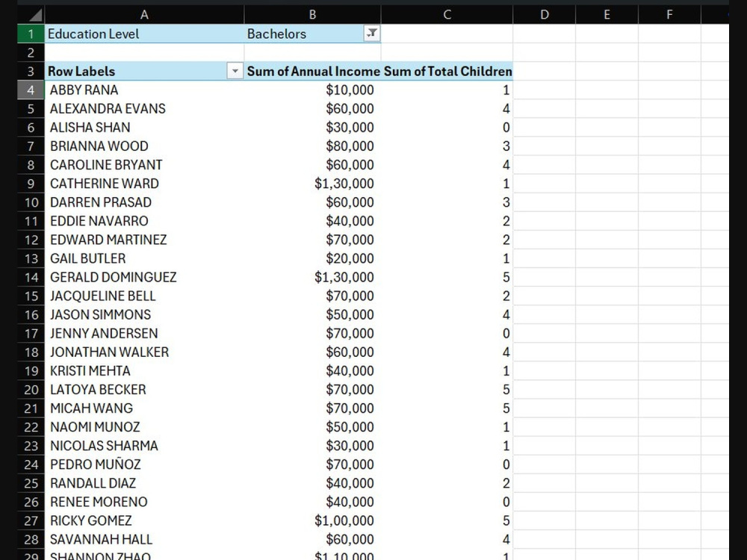Select column B header
Image resolution: width=747 pixels, height=560 pixels.
point(312,15)
